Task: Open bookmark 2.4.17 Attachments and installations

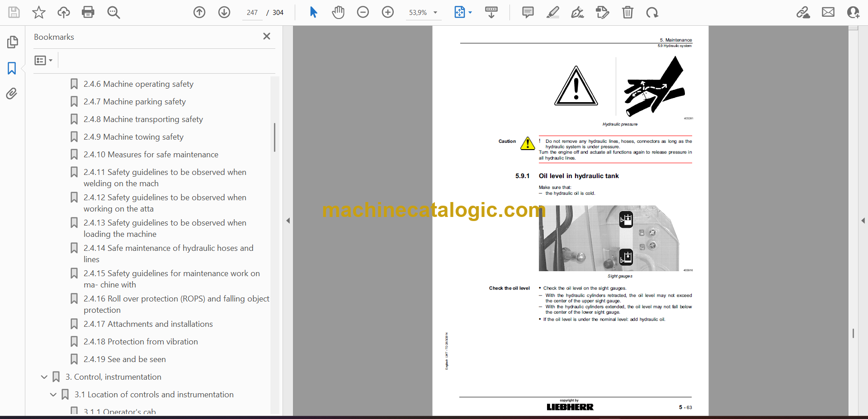Action: point(148,324)
